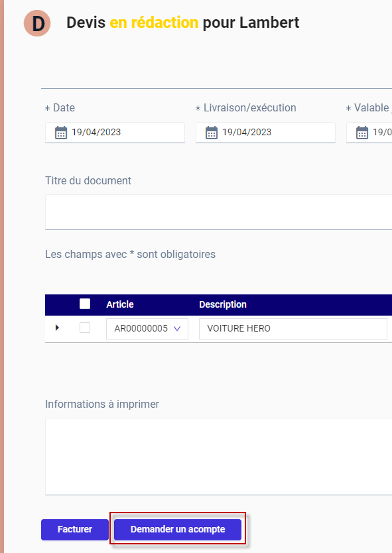Expand the VOITURE HERO row details arrow
This screenshot has width=392, height=553.
click(57, 328)
